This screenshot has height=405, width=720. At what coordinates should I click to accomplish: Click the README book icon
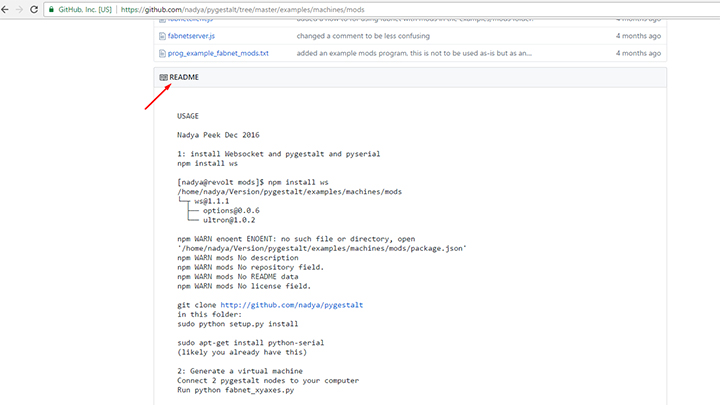[163, 77]
